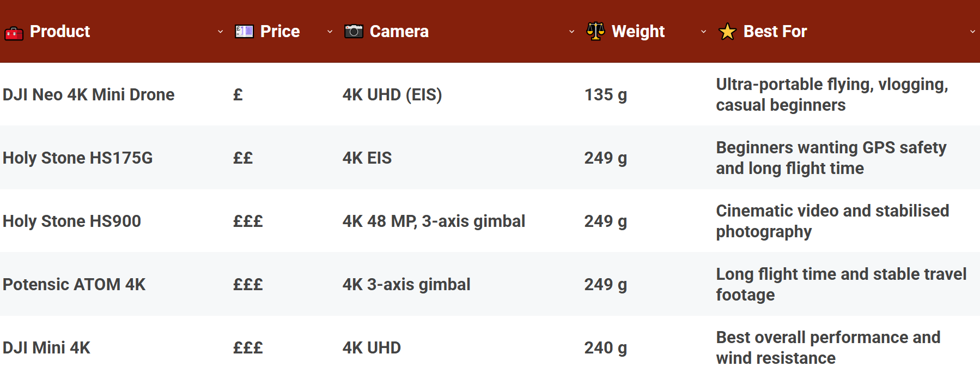Screen dimensions: 980x378
Task: Select the Holy Stone HS900 row
Action: coord(71,221)
